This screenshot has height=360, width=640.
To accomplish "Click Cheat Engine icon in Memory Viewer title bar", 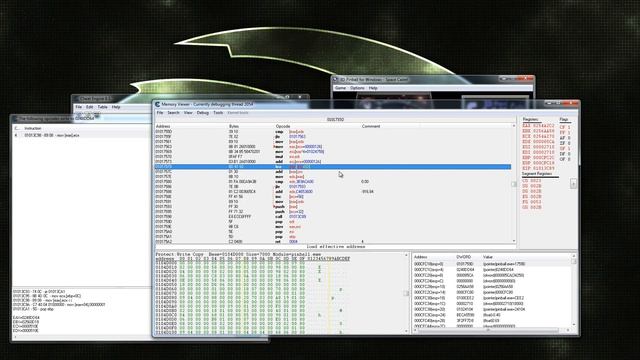I will (x=157, y=104).
